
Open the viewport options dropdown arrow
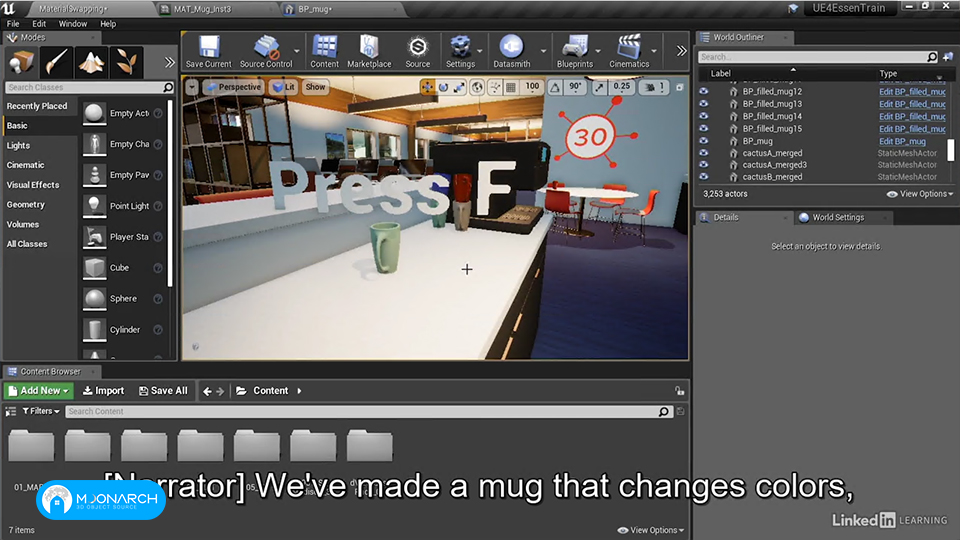click(x=192, y=87)
